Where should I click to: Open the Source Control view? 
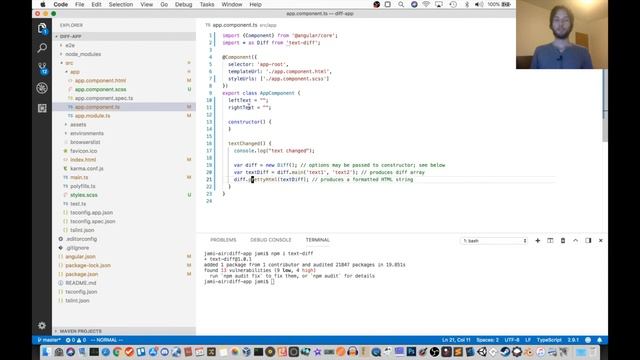42,68
